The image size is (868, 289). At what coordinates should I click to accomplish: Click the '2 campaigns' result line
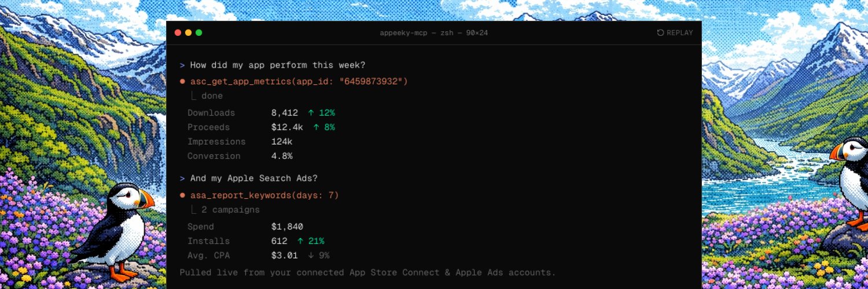[x=230, y=210]
